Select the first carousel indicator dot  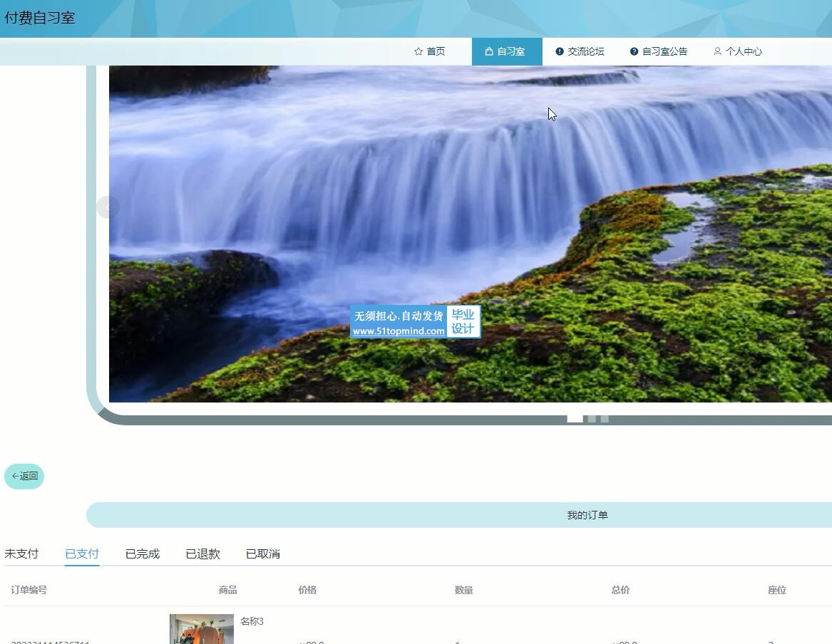tap(575, 419)
